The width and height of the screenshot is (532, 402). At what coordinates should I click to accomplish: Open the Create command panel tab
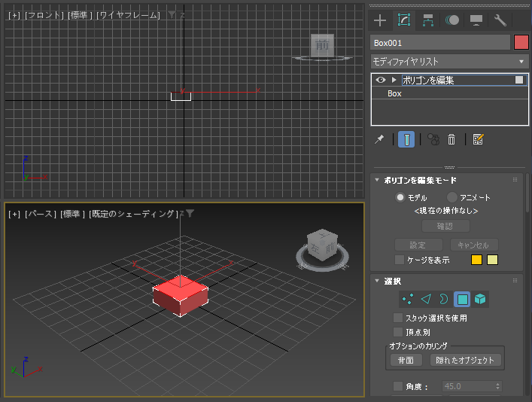point(380,20)
